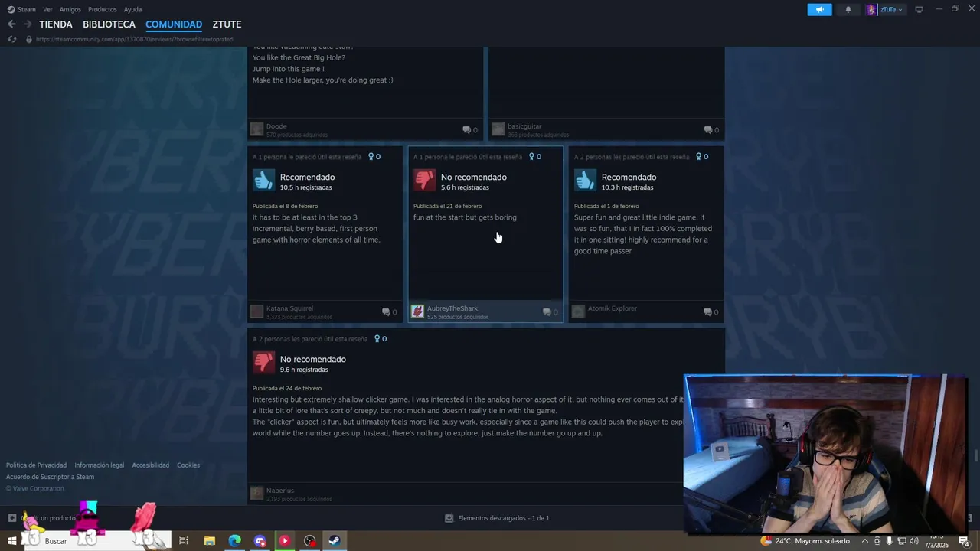The width and height of the screenshot is (980, 551).
Task: Click the thumbs-up icon on the 10.5 h review
Action: pyautogui.click(x=263, y=180)
